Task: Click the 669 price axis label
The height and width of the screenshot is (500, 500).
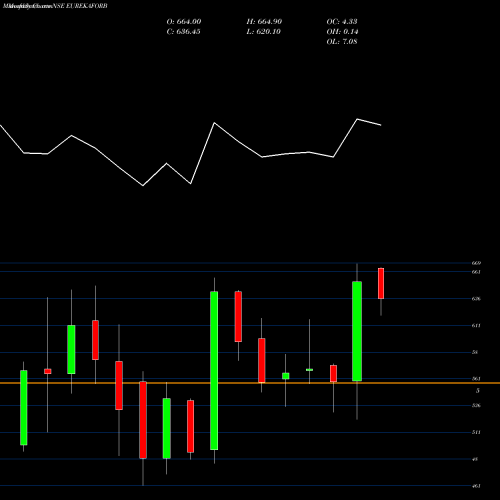Action: pos(476,263)
